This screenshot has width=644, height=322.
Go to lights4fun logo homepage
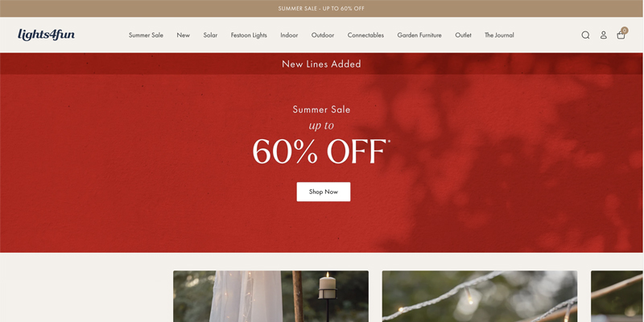point(46,35)
